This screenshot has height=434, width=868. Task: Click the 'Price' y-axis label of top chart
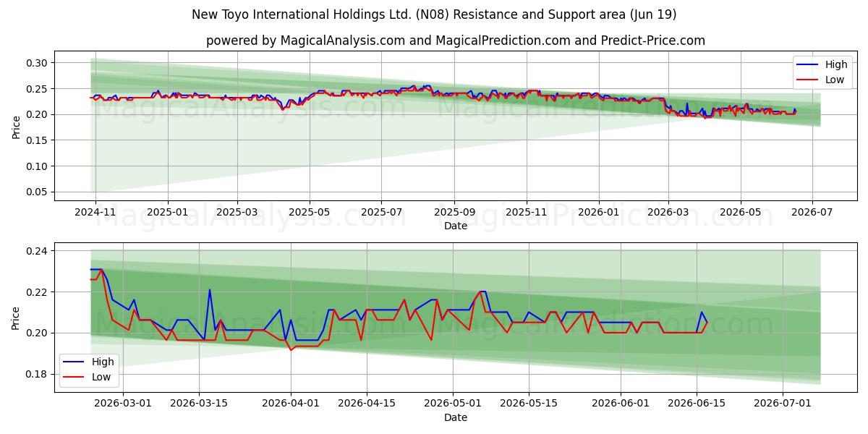tap(16, 126)
